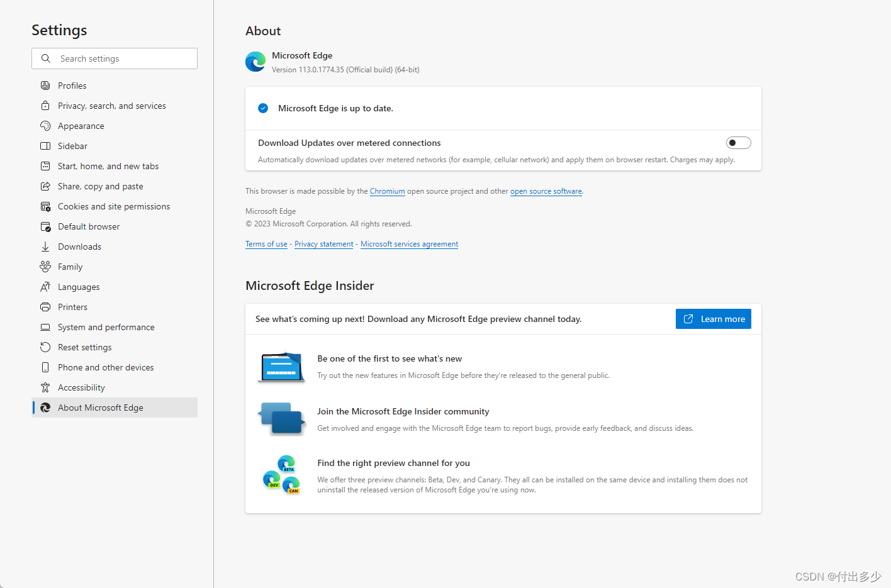This screenshot has height=588, width=891.
Task: Click the padlock icon for Privacy, search, and services
Action: (x=45, y=106)
